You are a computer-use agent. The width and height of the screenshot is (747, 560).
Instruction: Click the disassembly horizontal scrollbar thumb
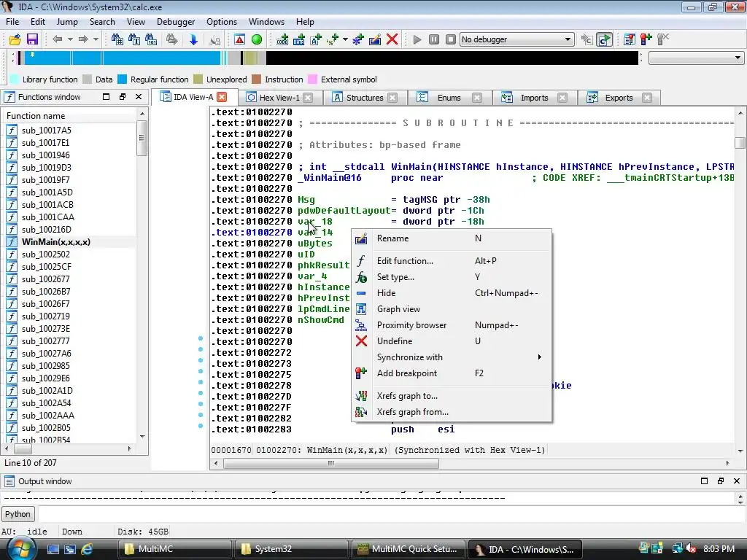pos(331,463)
